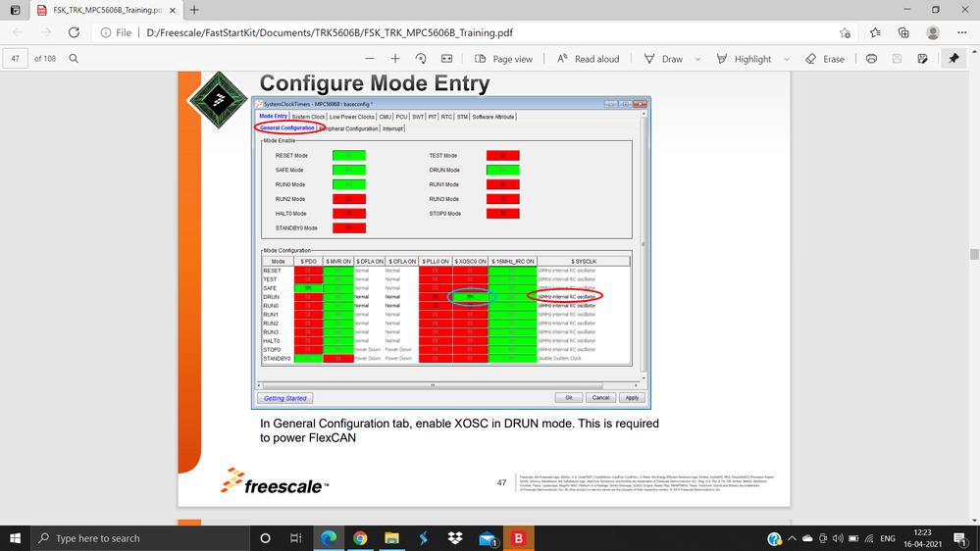Click the scrollbar down arrow
Viewport: 980px width, 551px height.
974,520
